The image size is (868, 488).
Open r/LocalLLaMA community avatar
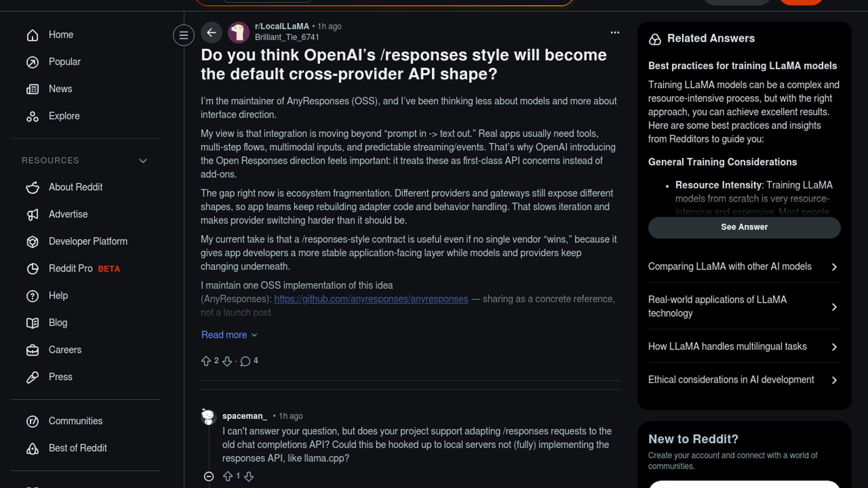[239, 33]
